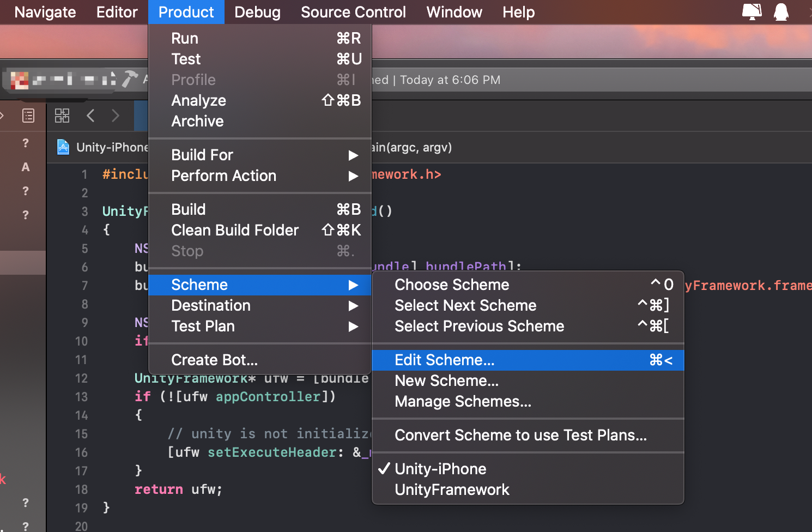Click the '// unity is not initialize' comment

click(x=269, y=434)
